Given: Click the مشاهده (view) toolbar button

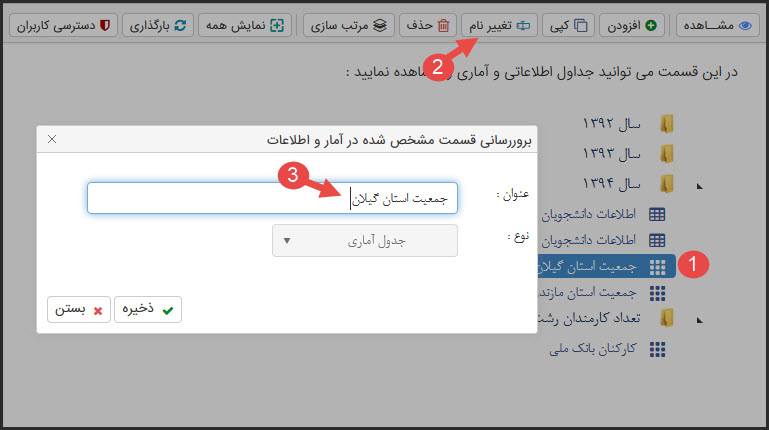Looking at the screenshot, I should [x=718, y=25].
